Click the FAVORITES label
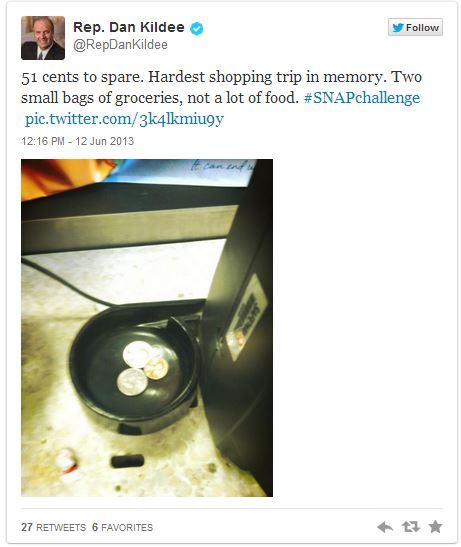 pos(127,527)
